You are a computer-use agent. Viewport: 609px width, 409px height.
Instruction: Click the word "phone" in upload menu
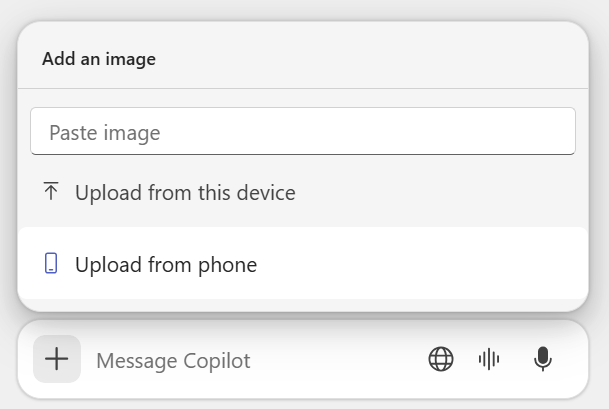point(225,265)
